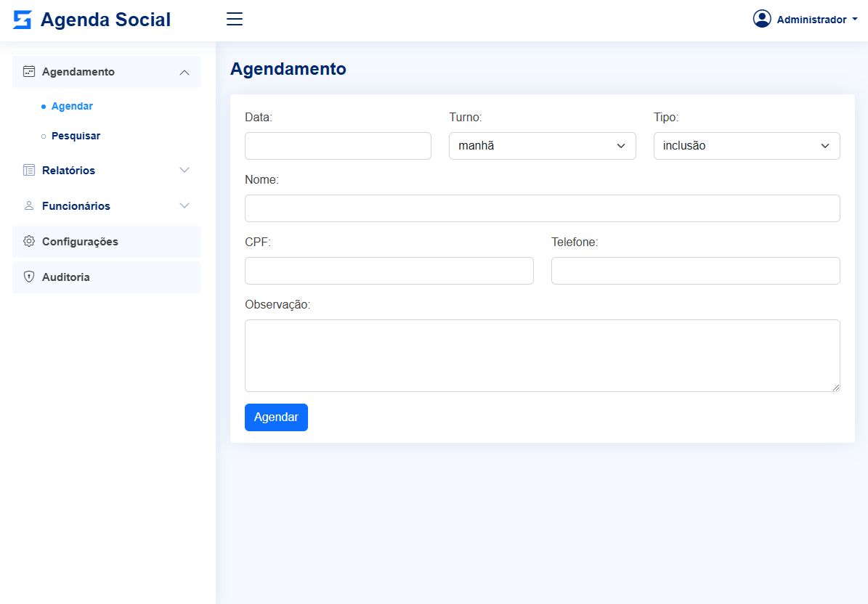Expand the Relatórios menu chevron
The height and width of the screenshot is (604, 868).
pyautogui.click(x=184, y=170)
